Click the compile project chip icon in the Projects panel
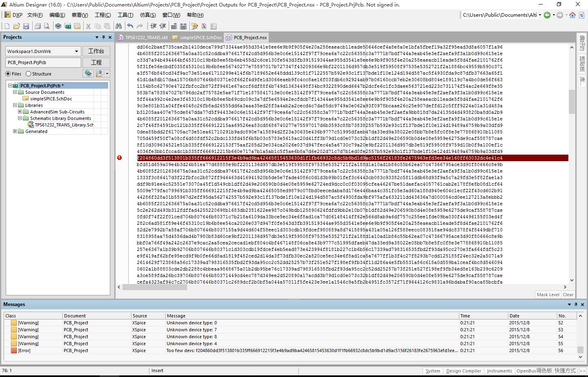588x377 pixels. click(88, 73)
